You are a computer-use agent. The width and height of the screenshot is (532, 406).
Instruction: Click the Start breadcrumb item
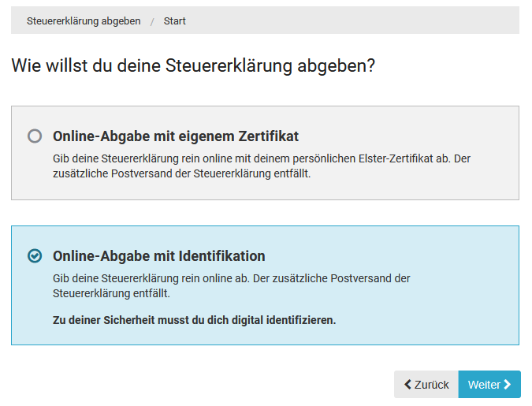point(175,21)
